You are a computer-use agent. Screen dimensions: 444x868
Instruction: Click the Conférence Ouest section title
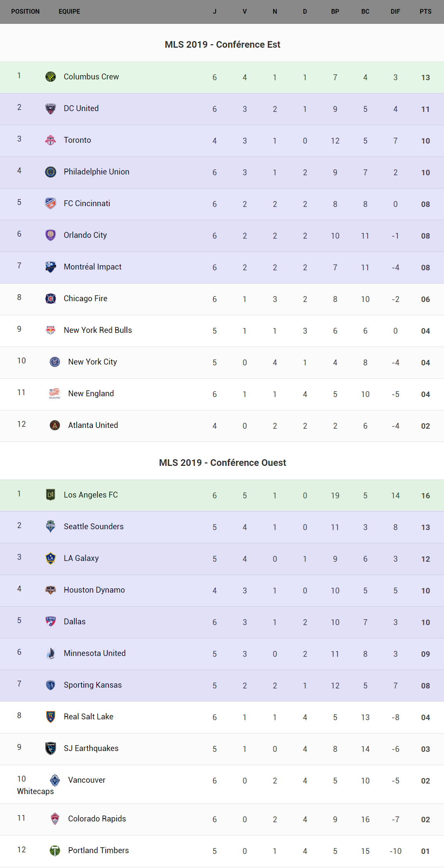222,463
